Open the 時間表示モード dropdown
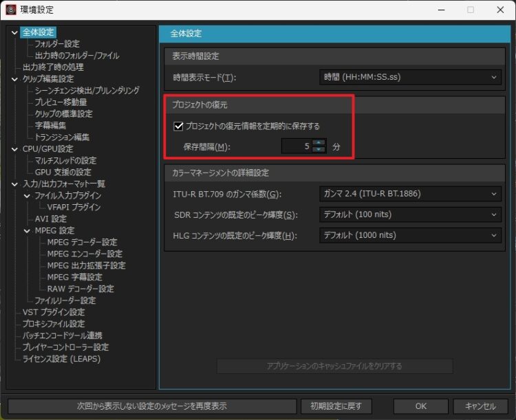The width and height of the screenshot is (516, 420). tap(410, 77)
